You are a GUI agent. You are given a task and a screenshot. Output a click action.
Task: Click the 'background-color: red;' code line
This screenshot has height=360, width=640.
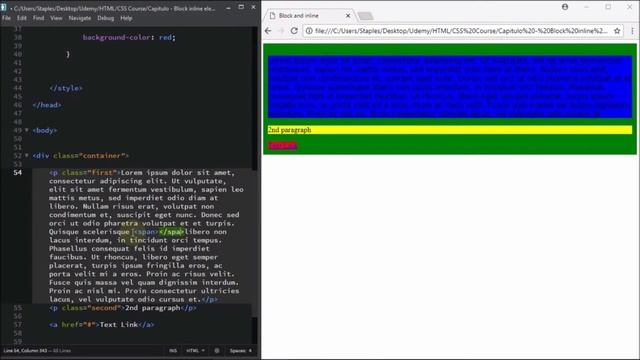point(129,37)
